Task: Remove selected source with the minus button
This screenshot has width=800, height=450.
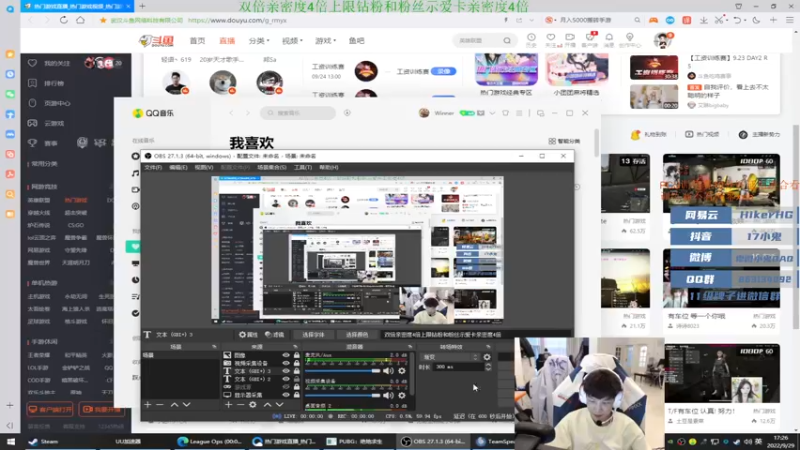Action: pos(240,405)
